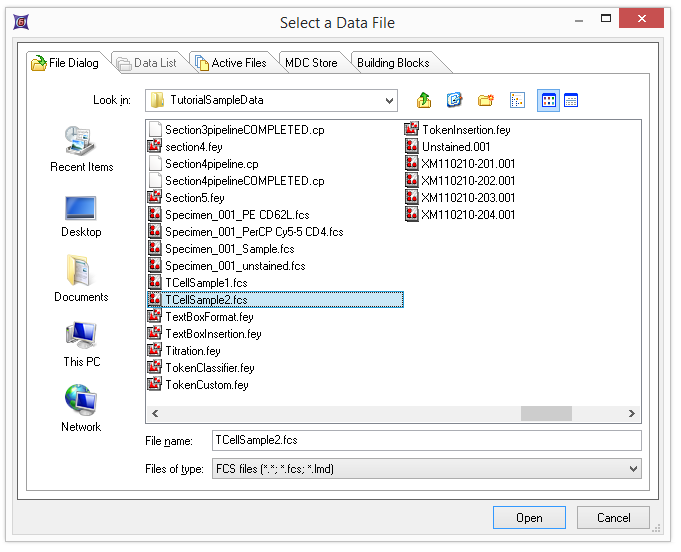Image resolution: width=681 pixels, height=552 pixels.
Task: Click the horizontal scrollbar thumb in file list
Action: (546, 413)
